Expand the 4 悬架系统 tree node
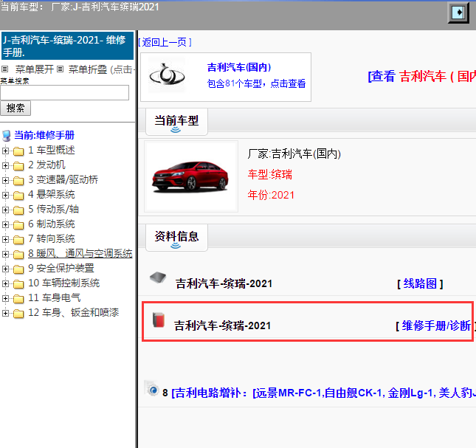 (x=5, y=195)
